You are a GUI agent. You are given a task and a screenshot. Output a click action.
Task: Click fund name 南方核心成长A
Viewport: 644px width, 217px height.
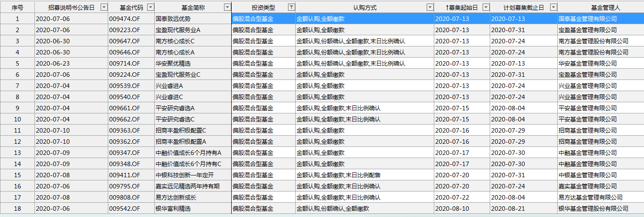pyautogui.click(x=175, y=52)
